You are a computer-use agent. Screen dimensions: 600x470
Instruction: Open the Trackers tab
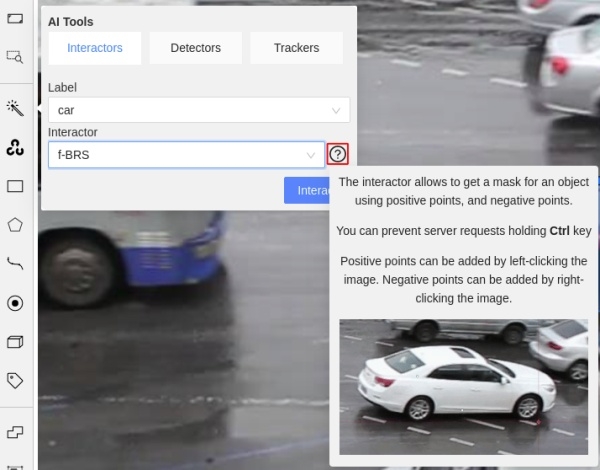click(296, 48)
